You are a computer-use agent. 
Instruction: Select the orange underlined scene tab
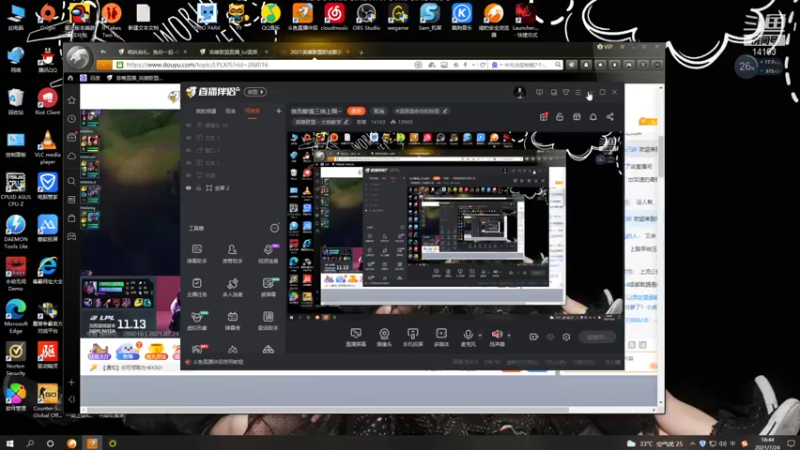253,111
